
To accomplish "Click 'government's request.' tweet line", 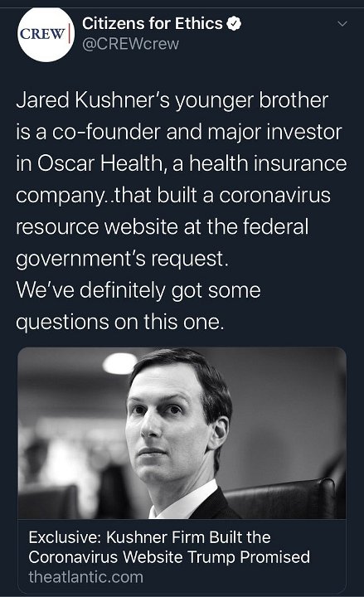I will point(122,259).
